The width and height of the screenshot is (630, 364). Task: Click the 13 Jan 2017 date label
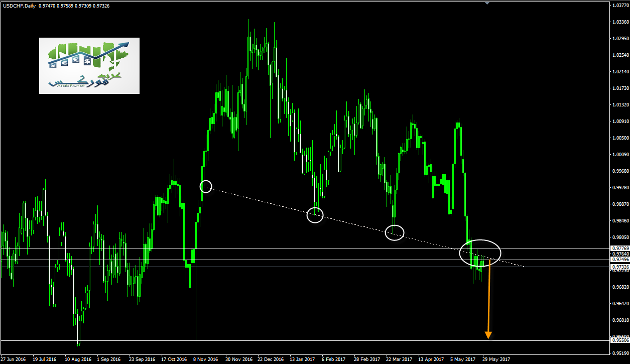tap(303, 359)
